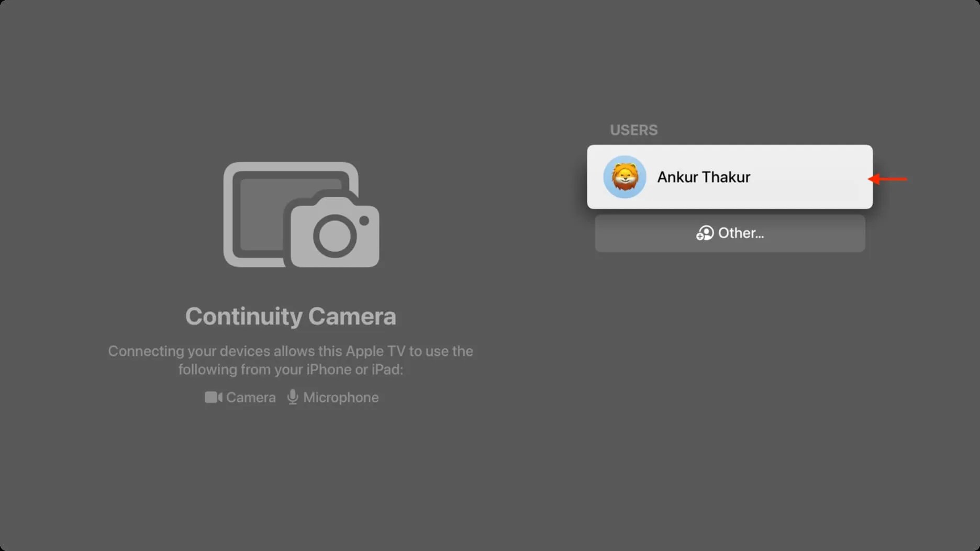Click the lion Memoji avatar

625,177
